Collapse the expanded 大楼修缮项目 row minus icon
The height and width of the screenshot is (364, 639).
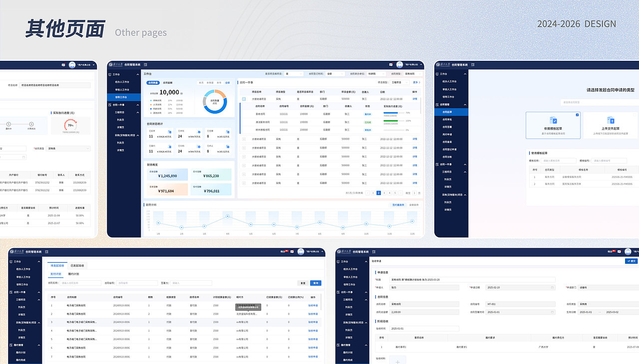(244, 99)
